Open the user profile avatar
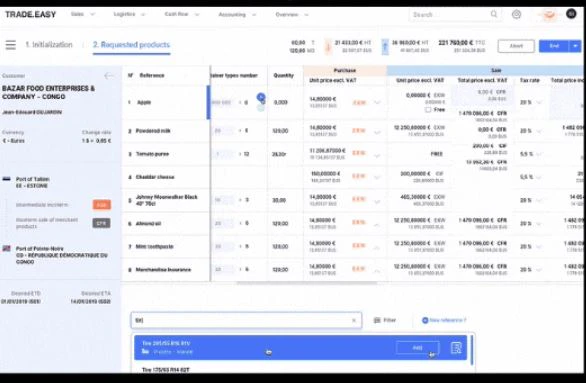586x383 pixels. click(571, 14)
